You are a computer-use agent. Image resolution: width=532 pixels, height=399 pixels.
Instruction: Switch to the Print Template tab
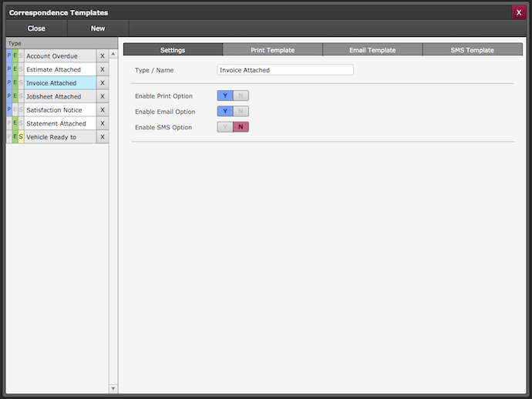click(x=272, y=50)
